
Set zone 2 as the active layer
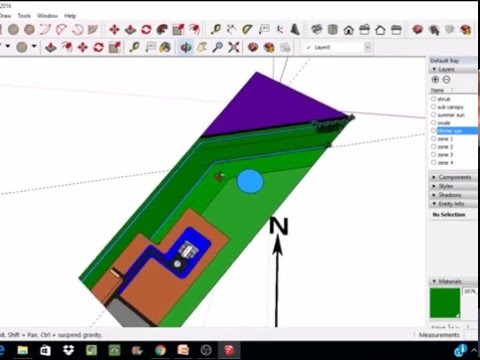pos(433,147)
